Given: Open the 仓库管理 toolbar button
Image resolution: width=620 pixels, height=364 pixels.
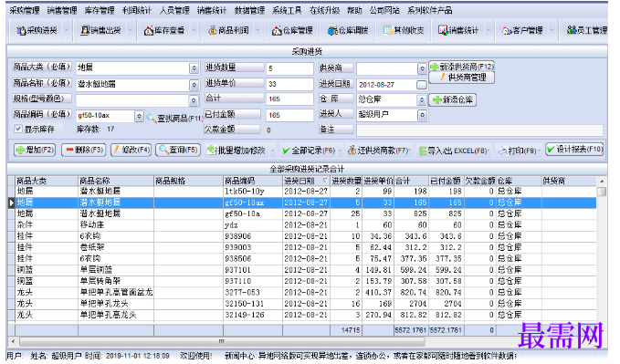Looking at the screenshot, I should point(292,30).
